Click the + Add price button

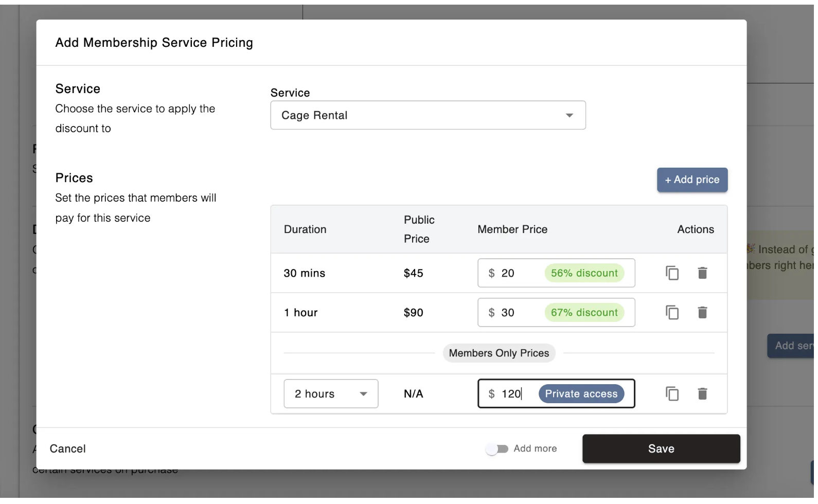[692, 180]
